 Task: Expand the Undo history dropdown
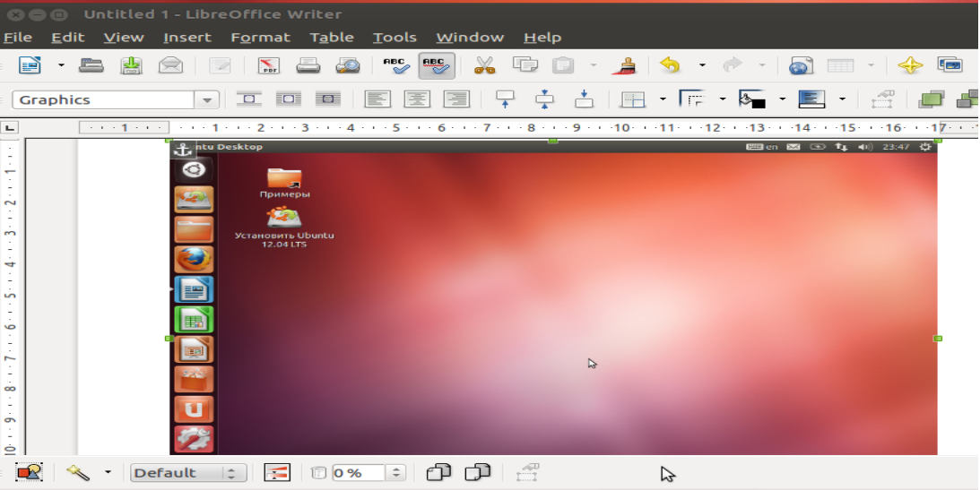pyautogui.click(x=702, y=64)
